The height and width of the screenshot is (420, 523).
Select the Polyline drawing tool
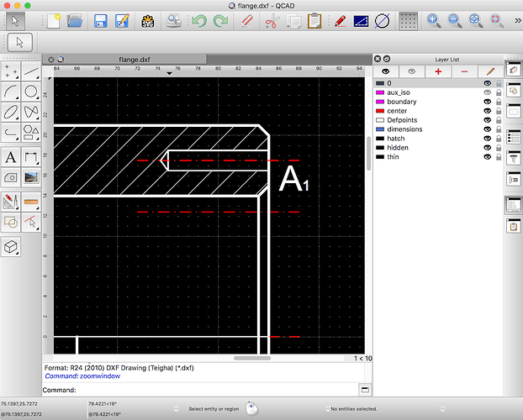(x=11, y=133)
